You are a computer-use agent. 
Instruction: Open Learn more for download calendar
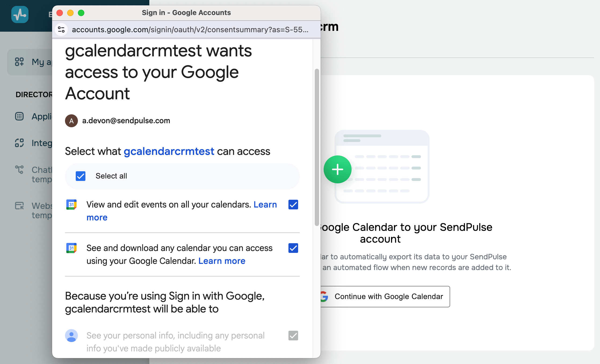[x=222, y=261]
